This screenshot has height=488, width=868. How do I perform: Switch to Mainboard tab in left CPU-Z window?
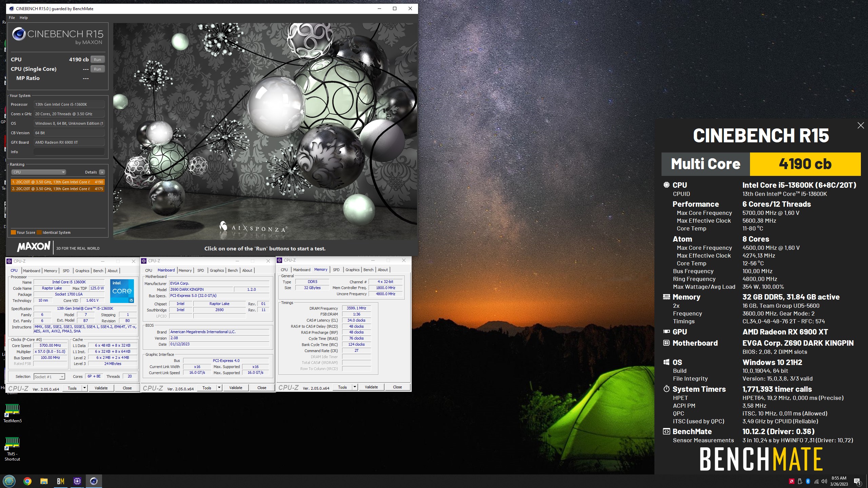pos(32,271)
